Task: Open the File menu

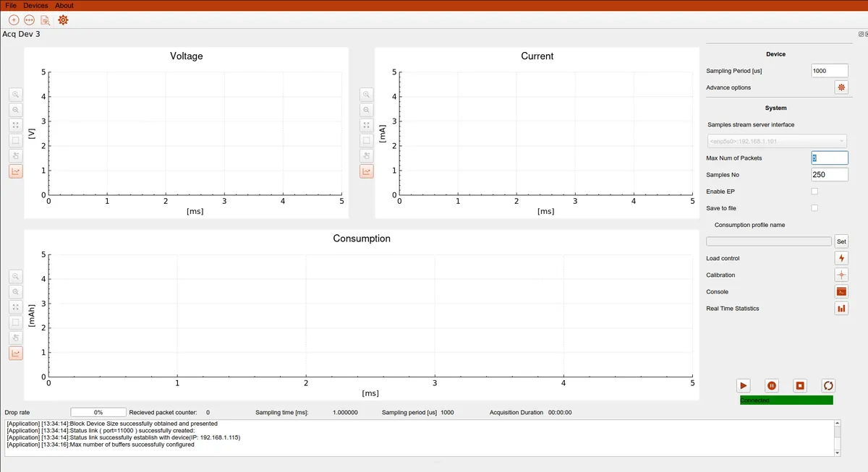Action: [11, 5]
